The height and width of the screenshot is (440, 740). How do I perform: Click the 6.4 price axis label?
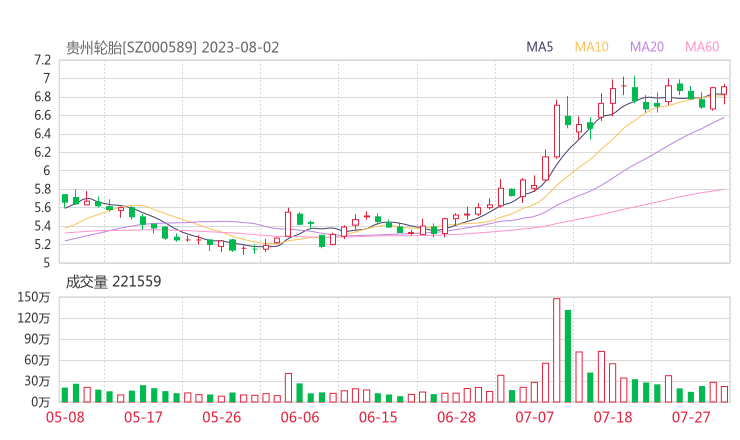[42, 134]
